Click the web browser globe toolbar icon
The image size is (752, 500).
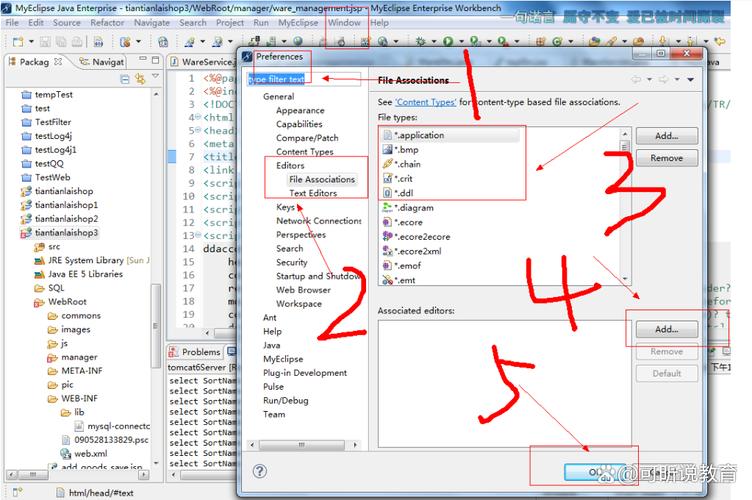click(298, 42)
